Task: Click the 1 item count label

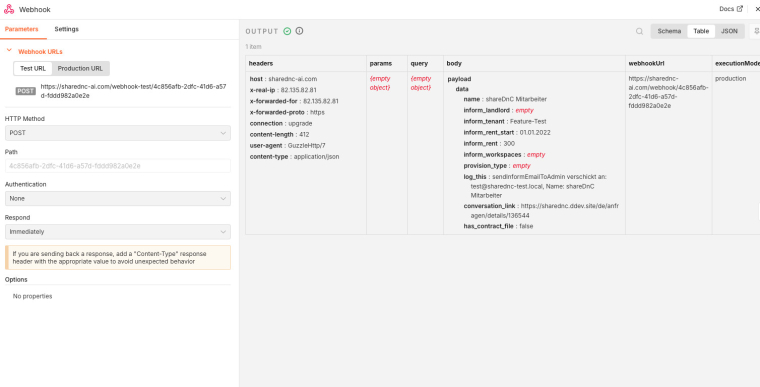Action: (253, 47)
